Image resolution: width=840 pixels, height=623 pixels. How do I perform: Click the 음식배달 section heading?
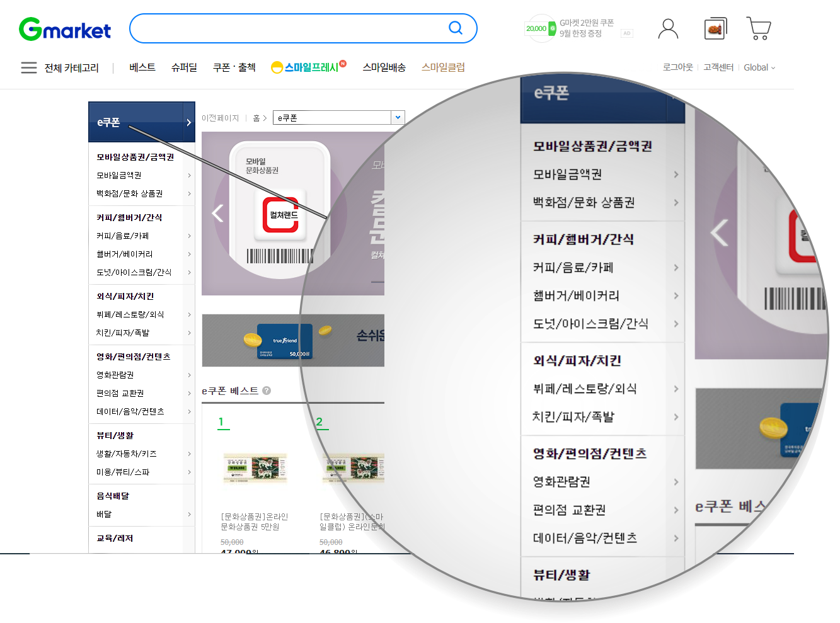[112, 496]
